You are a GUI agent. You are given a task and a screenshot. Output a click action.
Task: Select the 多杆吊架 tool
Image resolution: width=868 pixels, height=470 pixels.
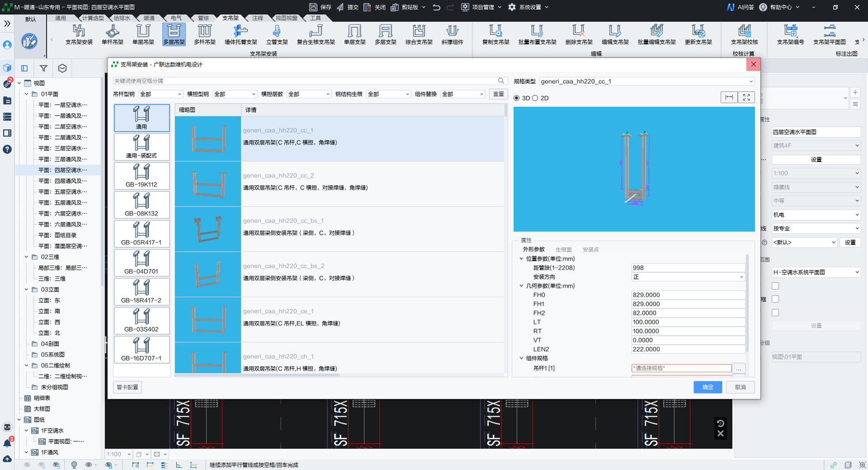click(205, 35)
